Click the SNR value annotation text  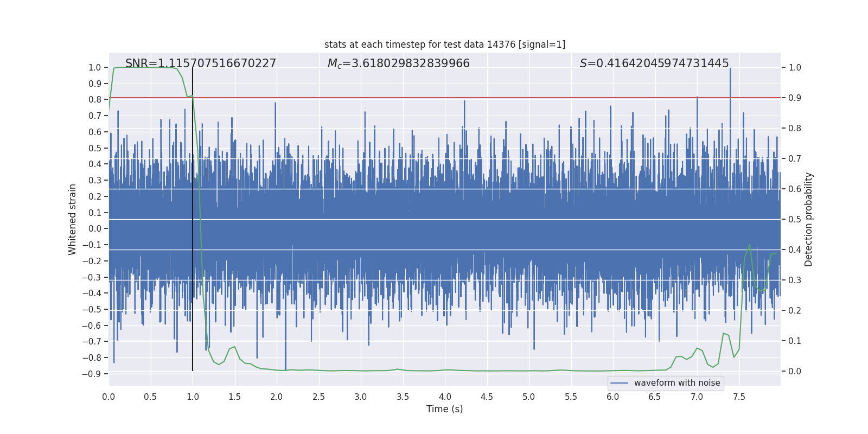pos(201,63)
